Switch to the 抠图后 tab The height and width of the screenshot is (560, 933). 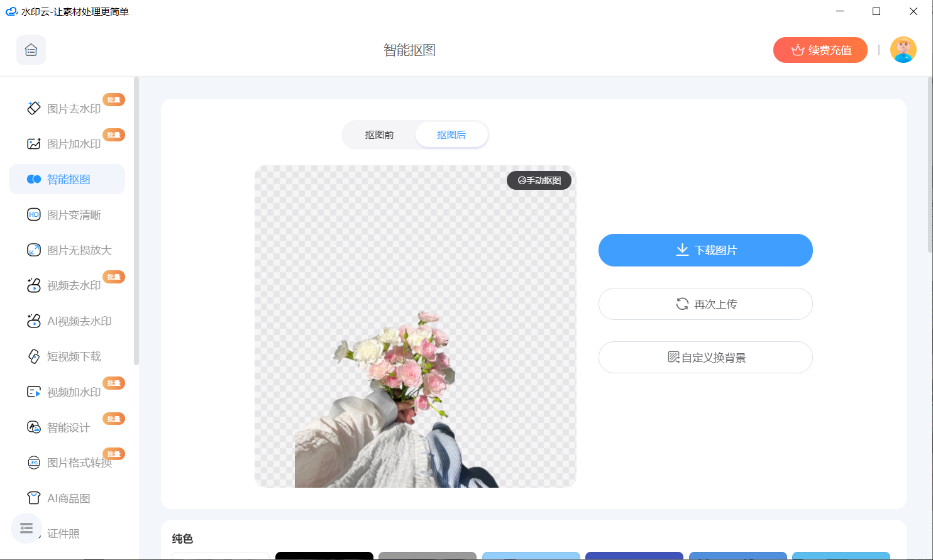point(451,134)
